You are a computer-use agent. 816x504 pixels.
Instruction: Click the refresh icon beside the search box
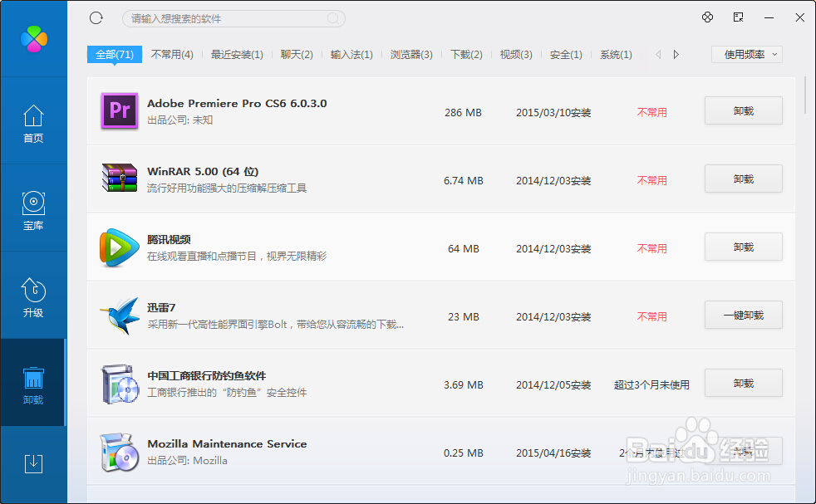[x=96, y=18]
